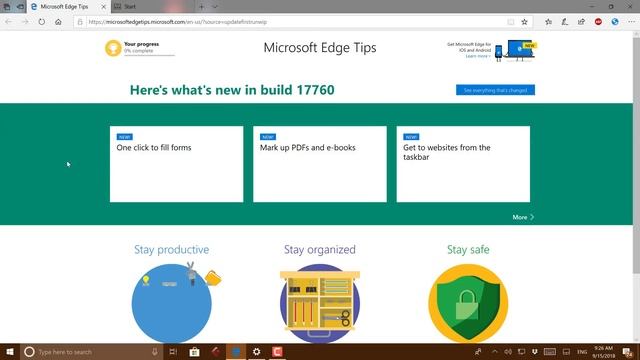Focus the Type here to search box
This screenshot has height=360, width=640.
(92, 351)
